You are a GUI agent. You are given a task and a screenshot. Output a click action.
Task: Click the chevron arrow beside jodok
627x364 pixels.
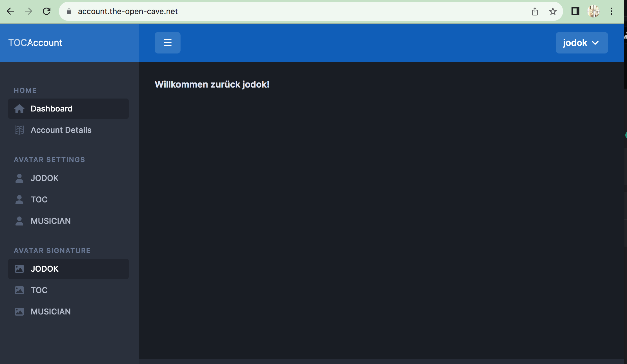point(595,43)
